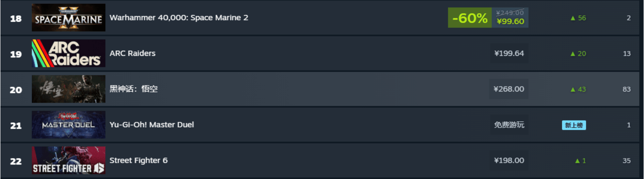
Task: Open the Street Fighter 6 thumbnail
Action: (x=68, y=161)
